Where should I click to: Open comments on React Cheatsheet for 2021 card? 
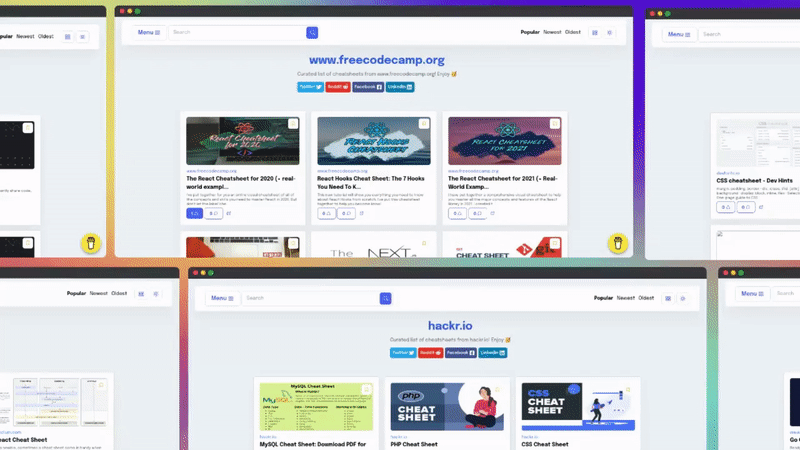[477, 213]
